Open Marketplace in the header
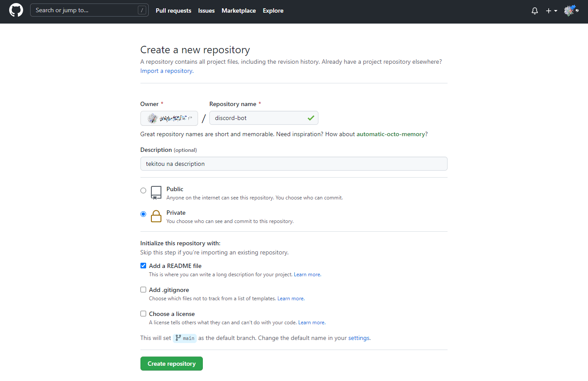The image size is (588, 381). click(x=239, y=10)
